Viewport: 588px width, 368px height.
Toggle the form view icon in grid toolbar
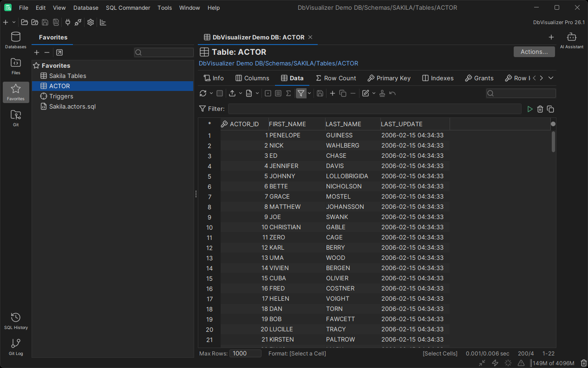coord(268,93)
